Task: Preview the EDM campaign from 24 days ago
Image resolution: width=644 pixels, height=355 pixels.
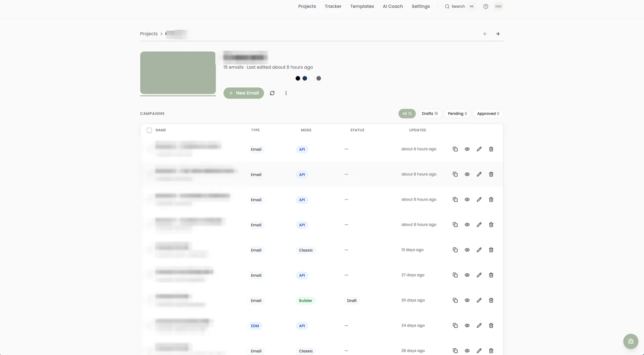Action: pyautogui.click(x=467, y=326)
